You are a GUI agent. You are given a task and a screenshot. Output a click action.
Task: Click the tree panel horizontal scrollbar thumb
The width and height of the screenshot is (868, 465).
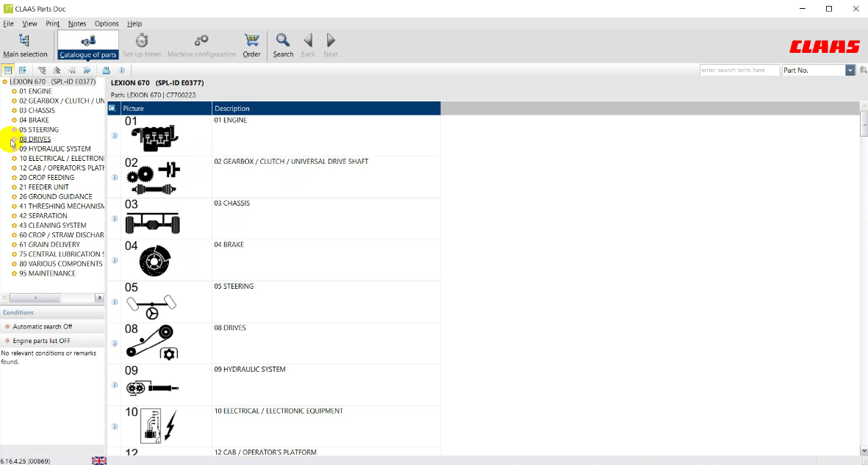(x=35, y=298)
